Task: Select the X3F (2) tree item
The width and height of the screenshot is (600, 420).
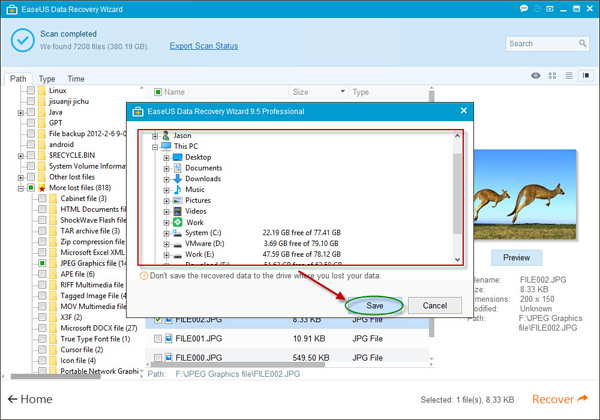Action: tap(71, 317)
